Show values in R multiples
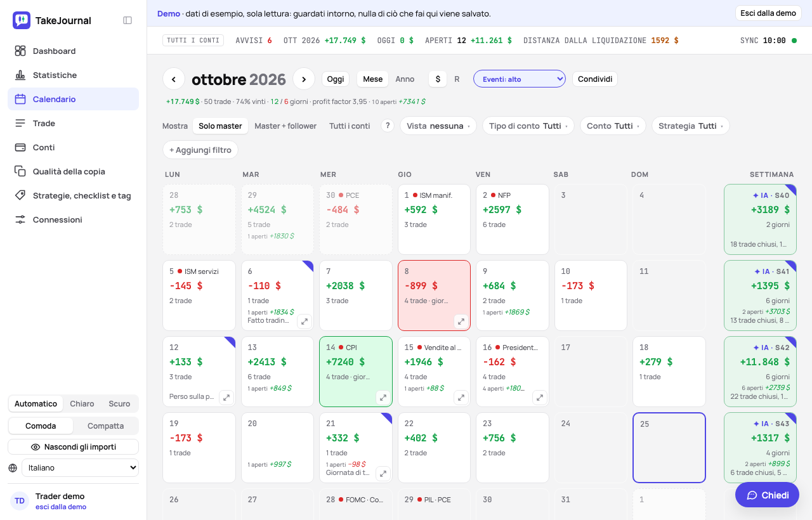The image size is (812, 520). tap(457, 79)
